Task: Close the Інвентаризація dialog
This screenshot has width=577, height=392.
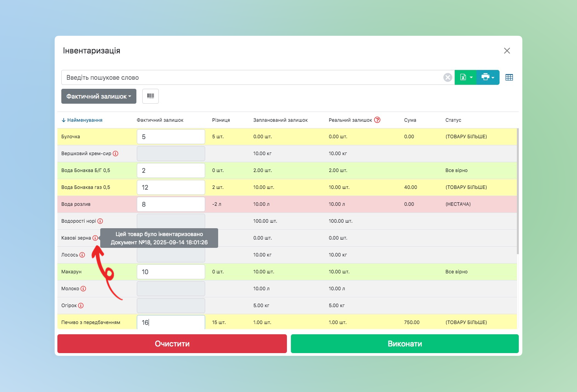Action: (x=507, y=51)
